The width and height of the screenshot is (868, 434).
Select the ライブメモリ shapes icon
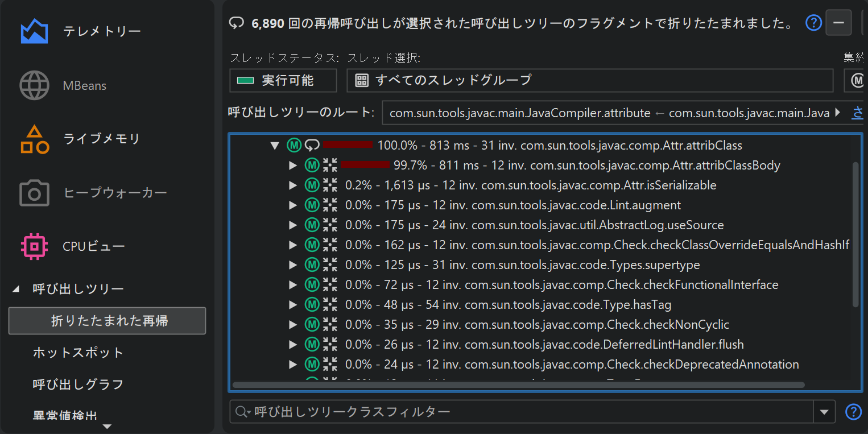(x=34, y=139)
